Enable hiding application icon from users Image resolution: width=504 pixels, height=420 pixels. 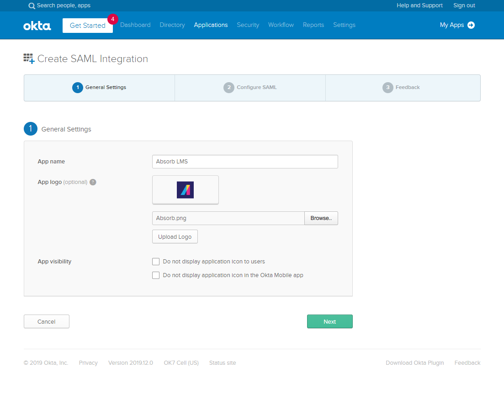point(156,261)
